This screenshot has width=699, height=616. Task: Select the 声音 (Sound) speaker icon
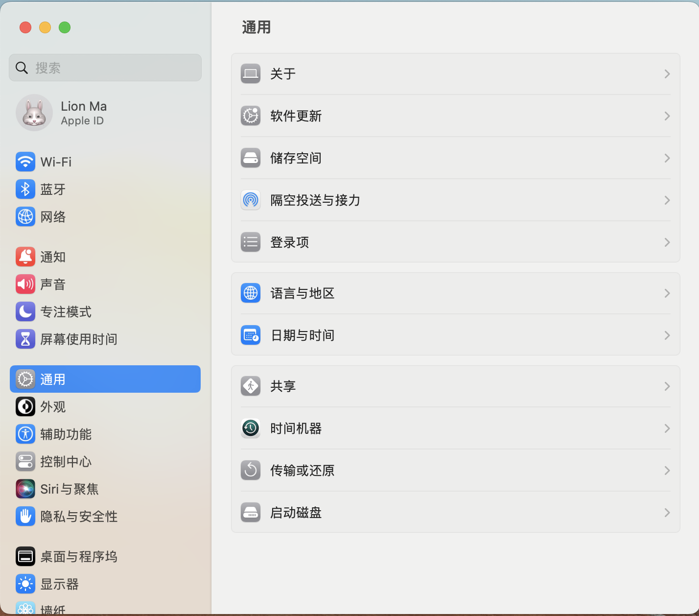coord(25,284)
